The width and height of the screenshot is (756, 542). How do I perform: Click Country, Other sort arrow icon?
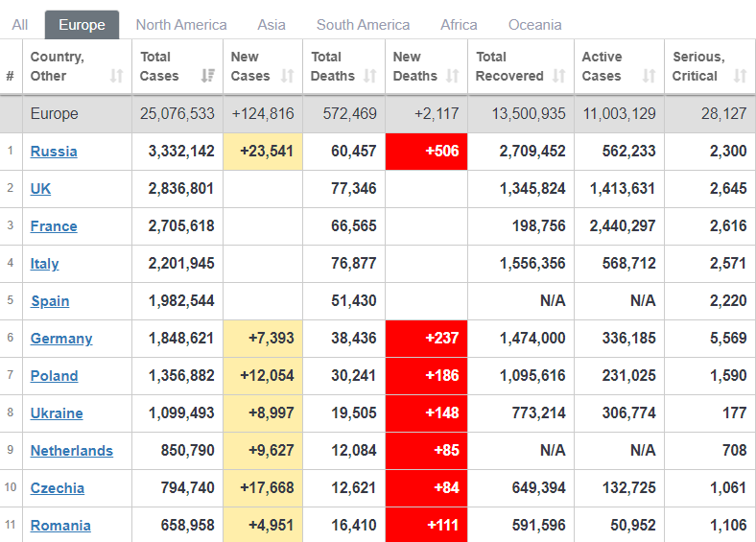click(x=117, y=76)
